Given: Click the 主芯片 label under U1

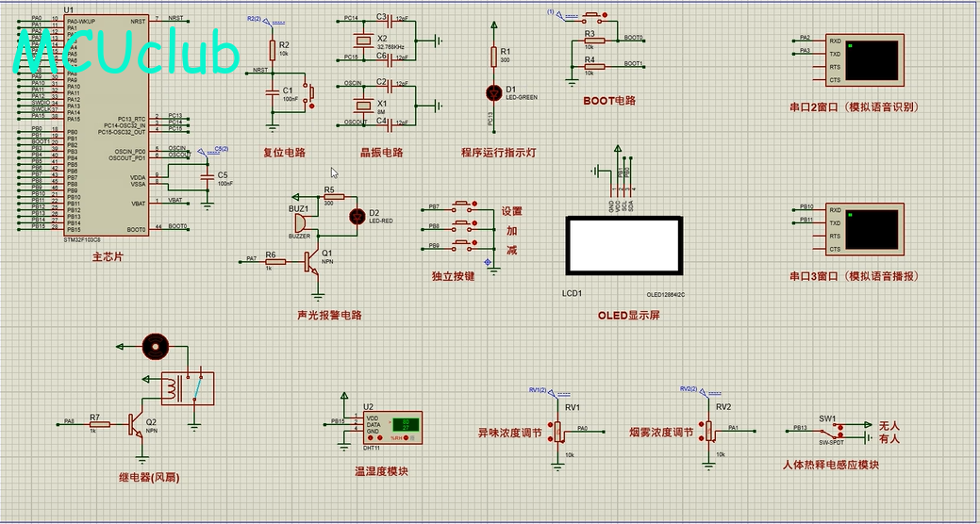Looking at the screenshot, I should tap(108, 256).
